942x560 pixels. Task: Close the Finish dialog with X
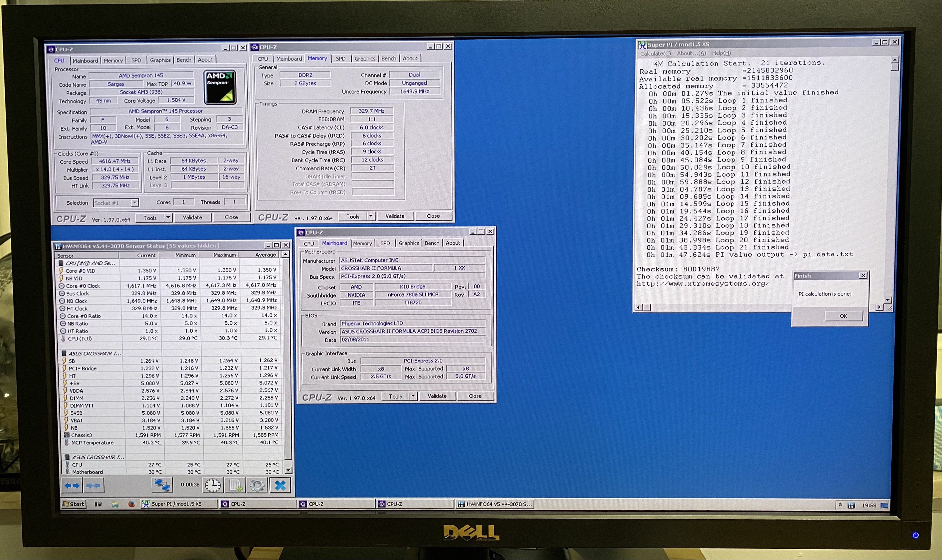(x=863, y=276)
